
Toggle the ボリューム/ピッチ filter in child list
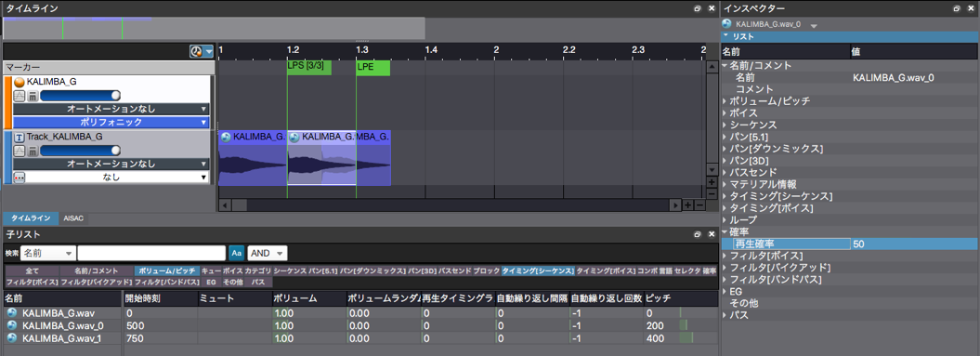pos(167,270)
